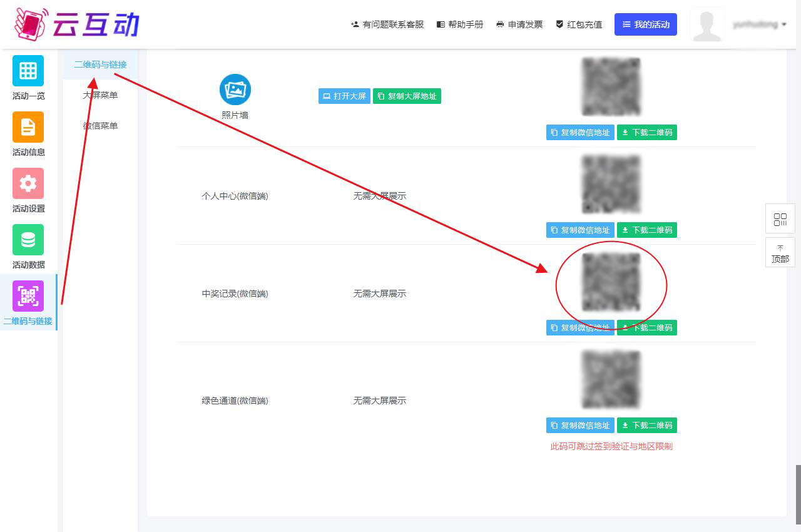Download QR code for 中奖记录 row
The width and height of the screenshot is (801, 532).
coord(647,328)
